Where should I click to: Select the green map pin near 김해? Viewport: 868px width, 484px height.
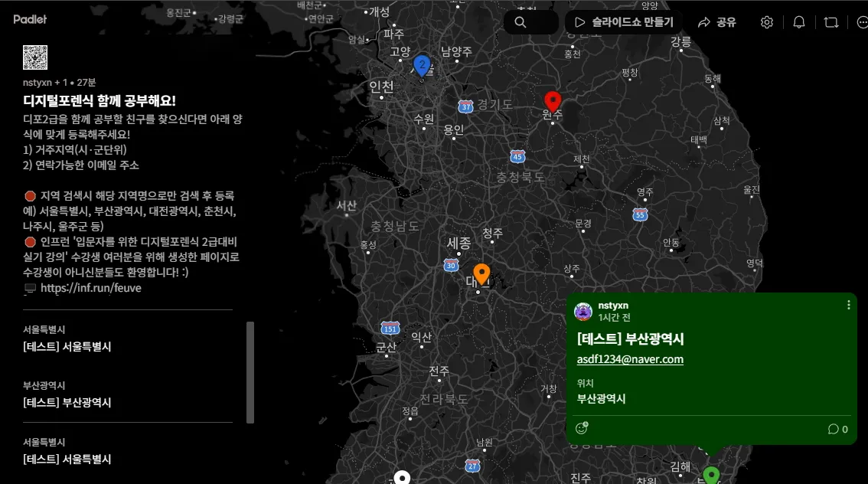(711, 475)
